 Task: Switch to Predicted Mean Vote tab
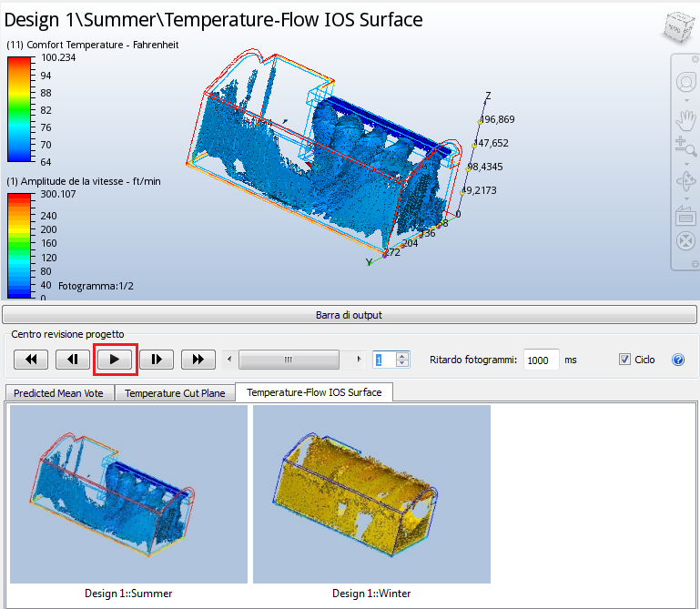click(58, 393)
